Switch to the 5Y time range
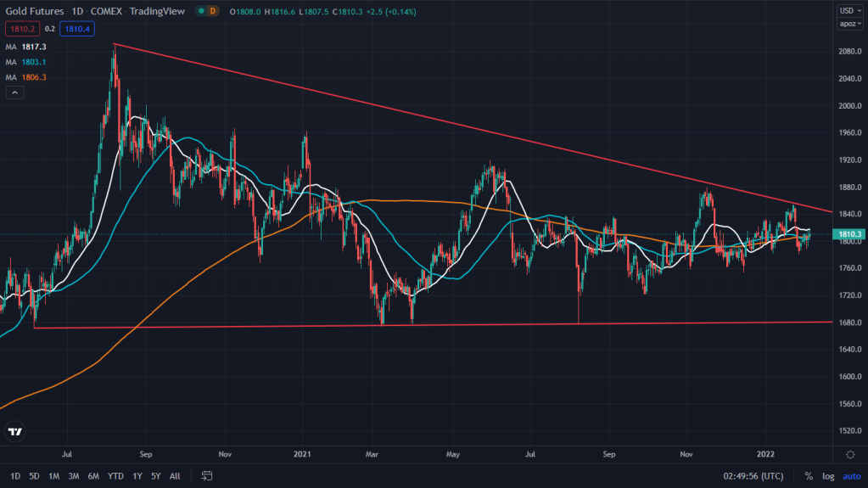The height and width of the screenshot is (488, 868). point(155,476)
